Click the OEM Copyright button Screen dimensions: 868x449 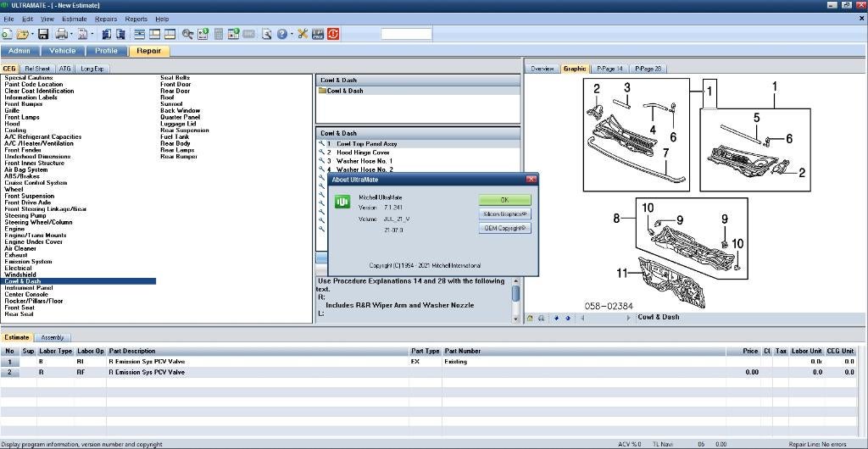click(x=504, y=228)
